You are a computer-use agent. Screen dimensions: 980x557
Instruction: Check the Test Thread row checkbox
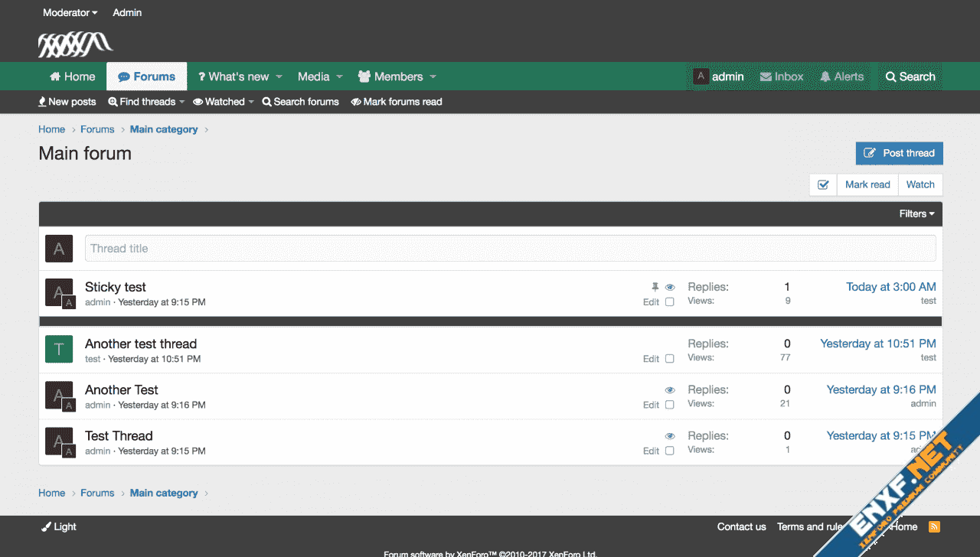tap(670, 451)
